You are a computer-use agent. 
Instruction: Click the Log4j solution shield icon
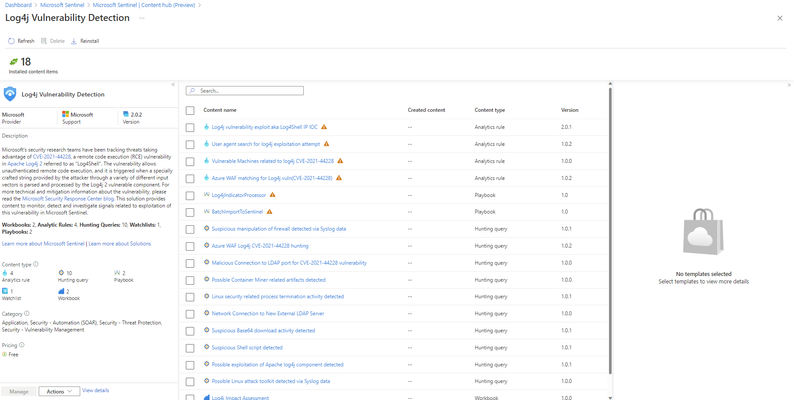coord(10,94)
